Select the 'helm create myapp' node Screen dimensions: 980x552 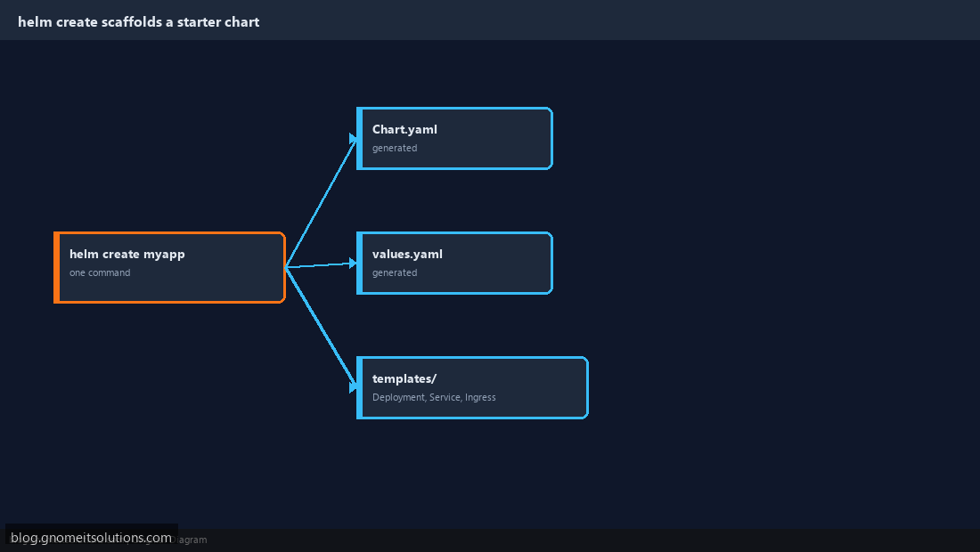click(x=169, y=267)
